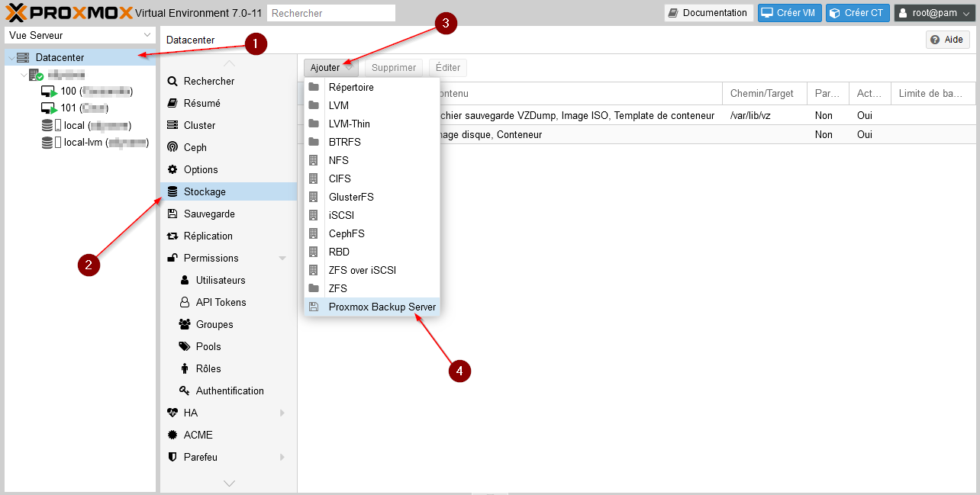Select Proxmox Backup Server from menu

[382, 307]
